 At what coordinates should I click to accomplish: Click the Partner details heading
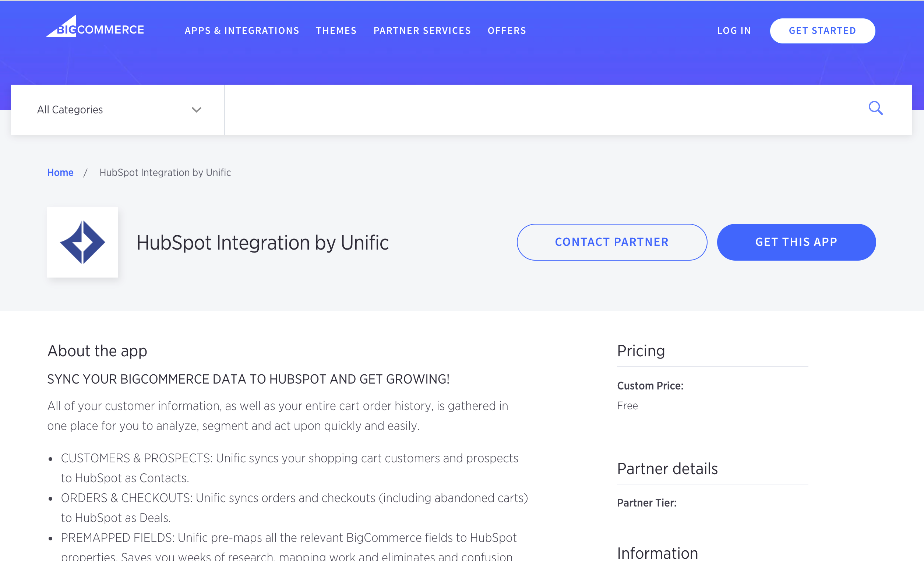coord(667,469)
